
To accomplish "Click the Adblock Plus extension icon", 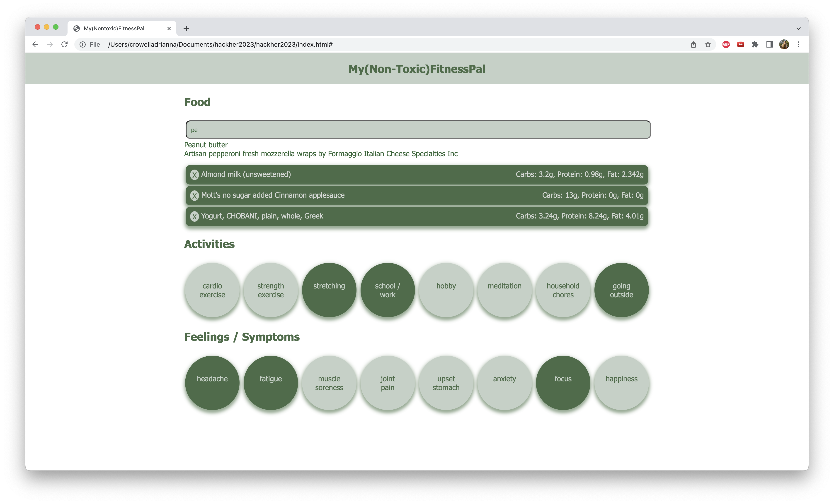I will (726, 44).
